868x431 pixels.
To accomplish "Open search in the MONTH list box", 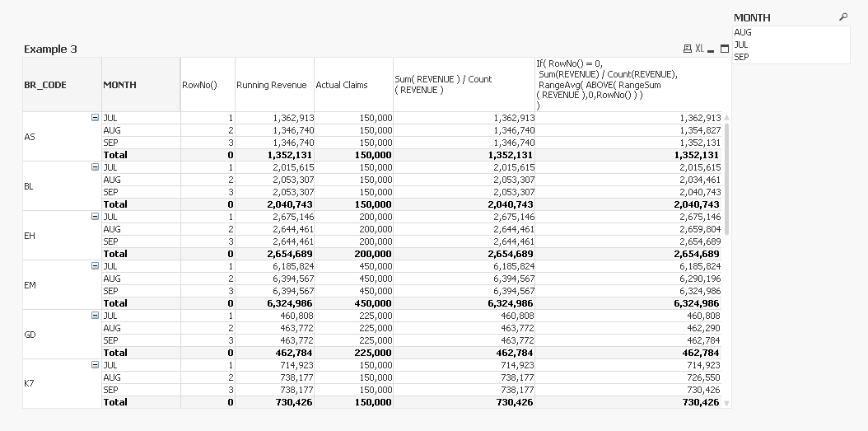I will pyautogui.click(x=842, y=17).
